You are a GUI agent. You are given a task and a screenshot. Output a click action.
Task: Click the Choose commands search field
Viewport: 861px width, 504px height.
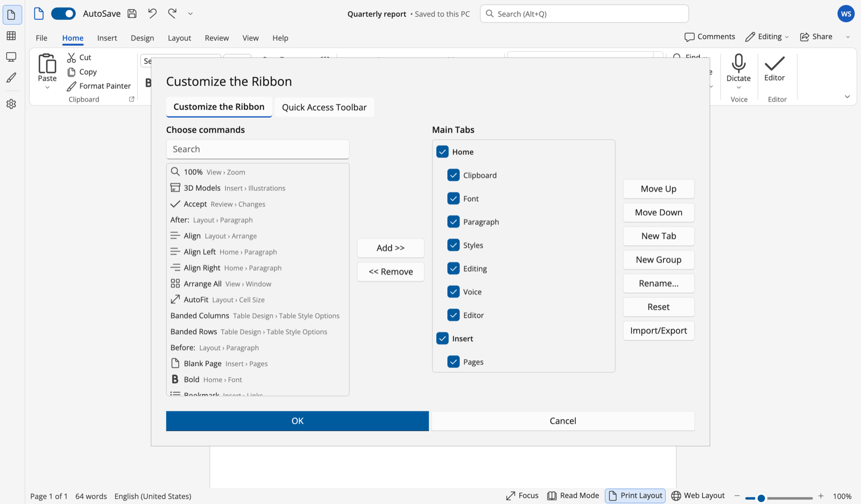point(258,150)
